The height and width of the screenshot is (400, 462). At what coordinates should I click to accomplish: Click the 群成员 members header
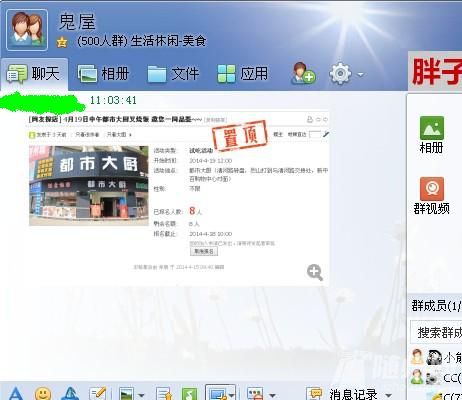point(435,305)
